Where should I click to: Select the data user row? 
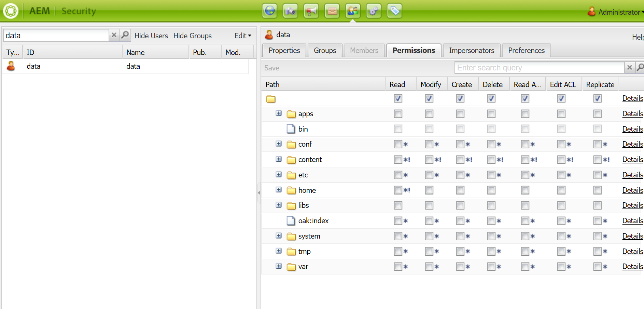click(x=33, y=66)
